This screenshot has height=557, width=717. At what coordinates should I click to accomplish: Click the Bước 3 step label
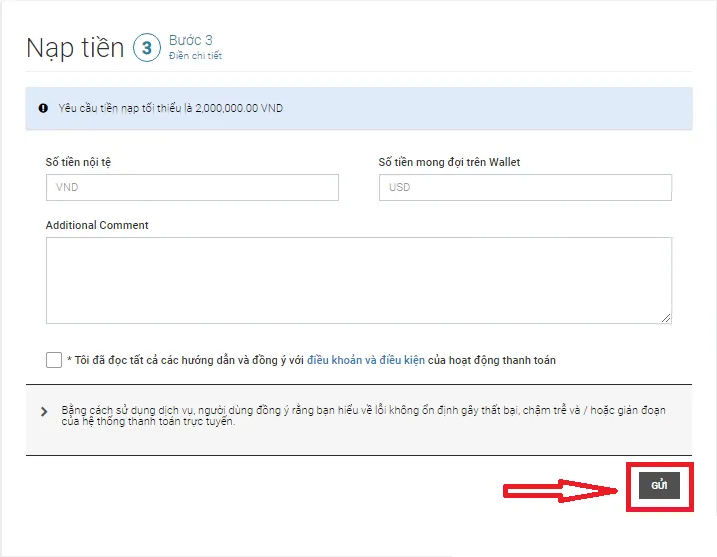pos(191,40)
